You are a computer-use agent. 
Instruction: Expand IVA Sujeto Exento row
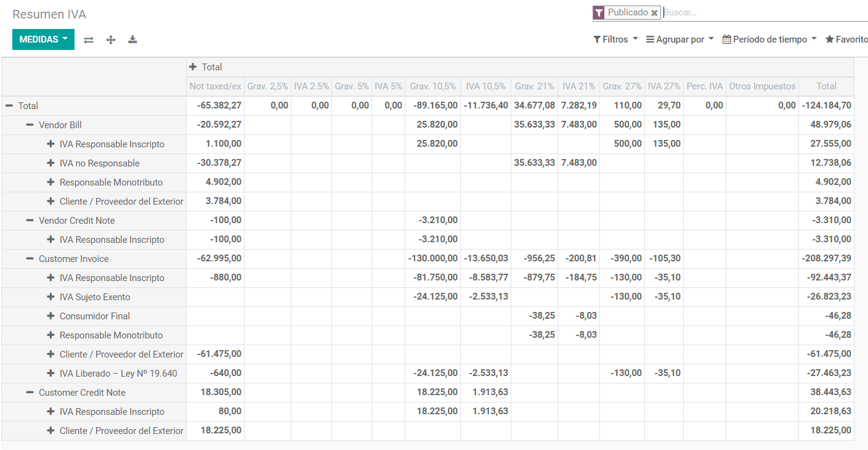tap(51, 297)
